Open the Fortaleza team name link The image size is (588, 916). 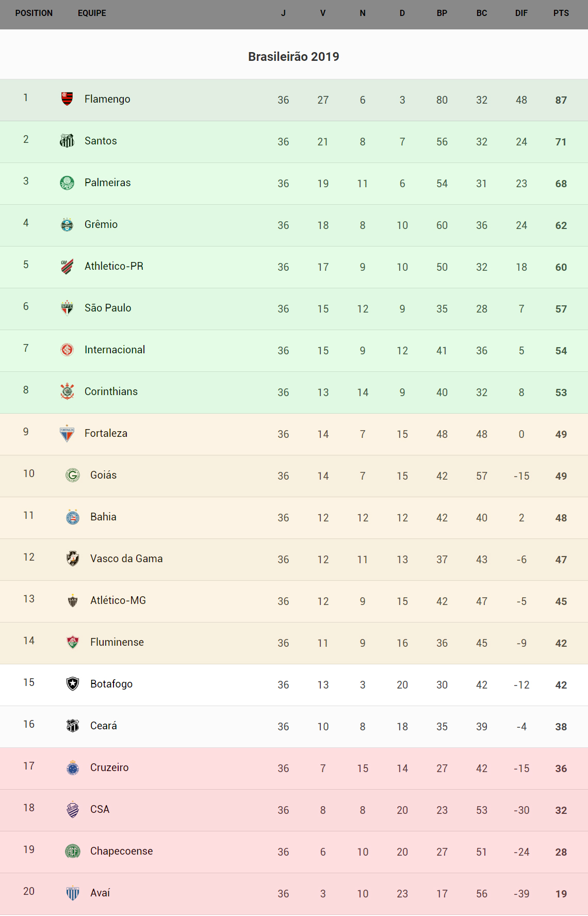pos(106,433)
